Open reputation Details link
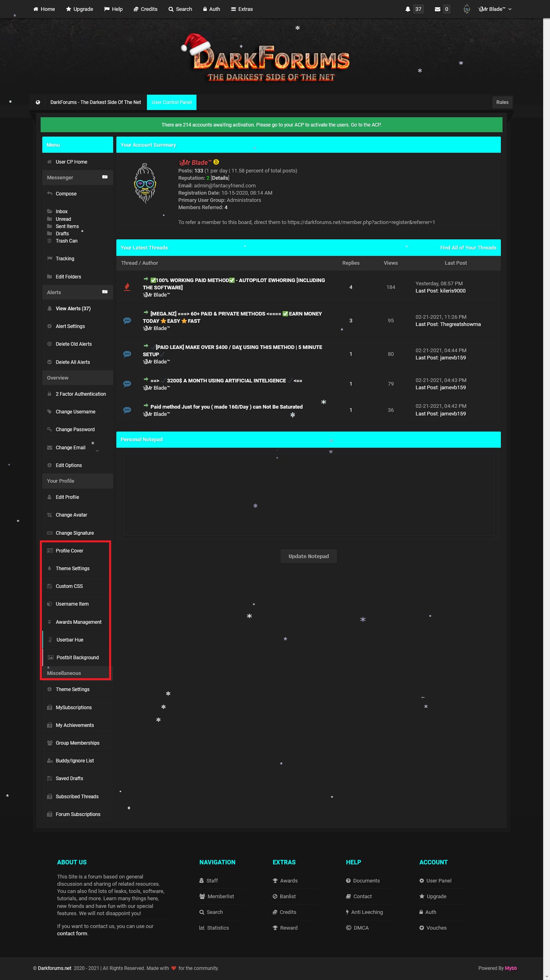Viewport: 550px width, 980px height. click(x=220, y=178)
